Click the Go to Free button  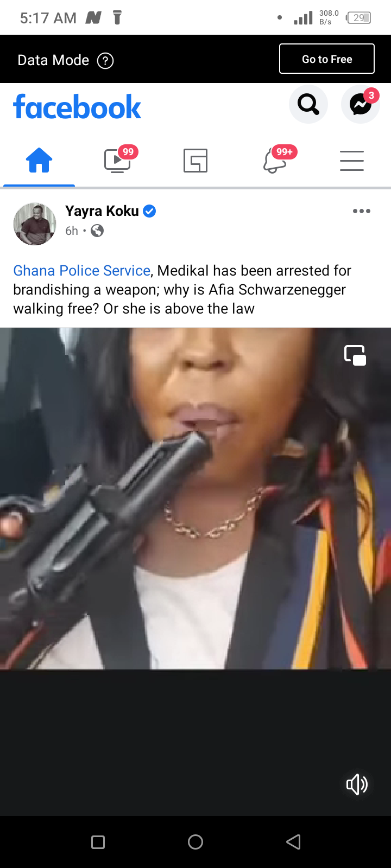327,59
